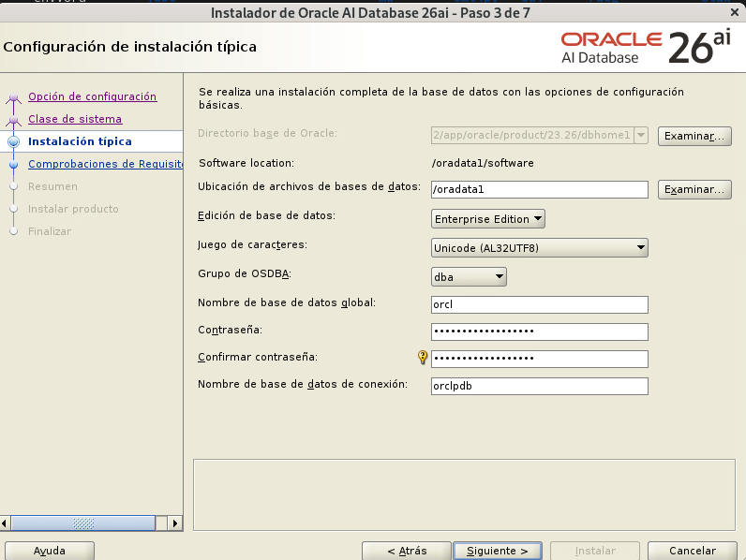Click the Oracle AI Database 26ai logo

coord(645,48)
